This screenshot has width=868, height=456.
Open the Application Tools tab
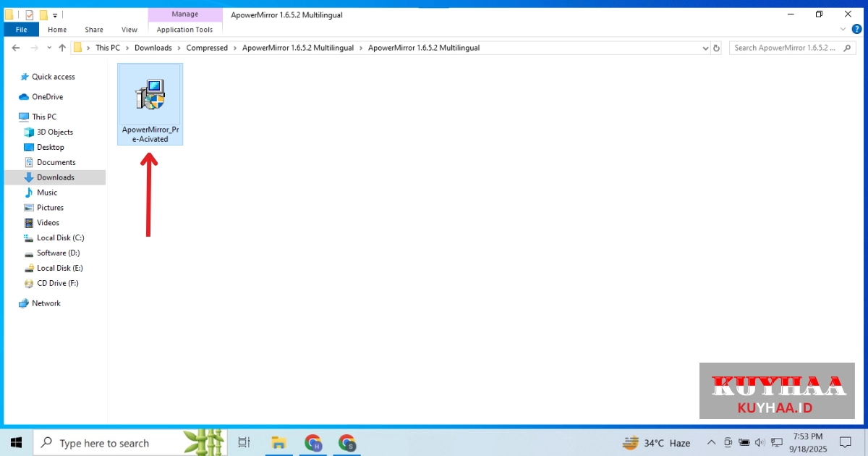pos(185,30)
